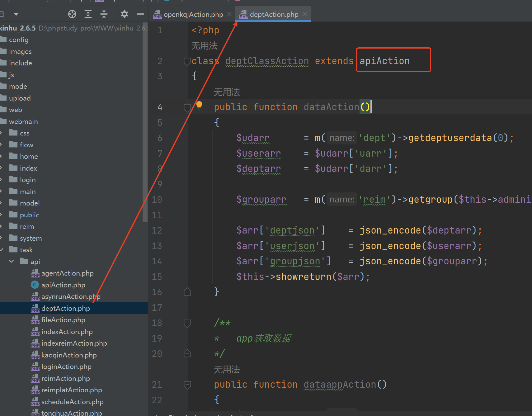The width and height of the screenshot is (532, 416).
Task: Open indexAction.php file
Action: (67, 332)
